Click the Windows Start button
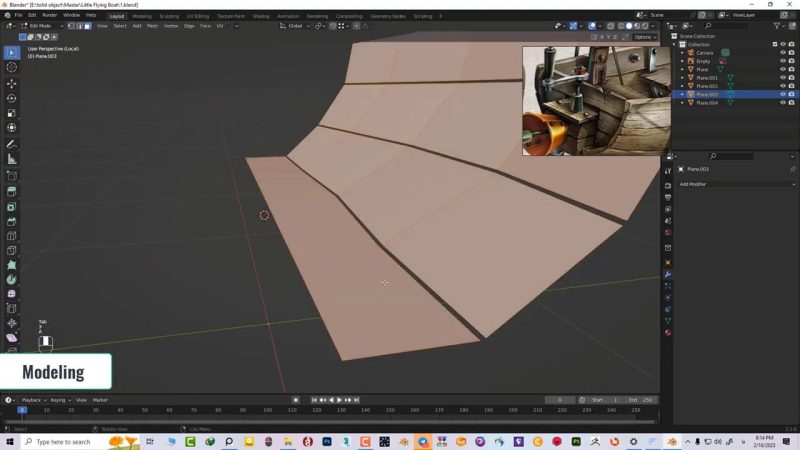The image size is (800, 450). [8, 441]
